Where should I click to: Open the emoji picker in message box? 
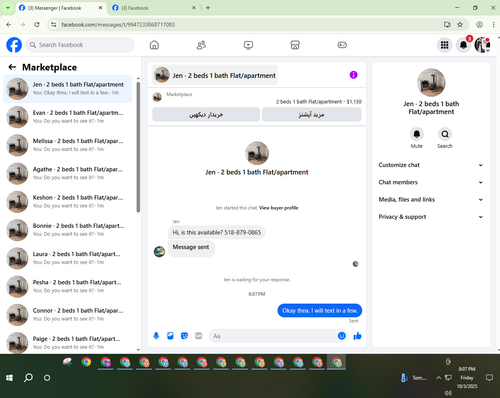[x=341, y=336]
